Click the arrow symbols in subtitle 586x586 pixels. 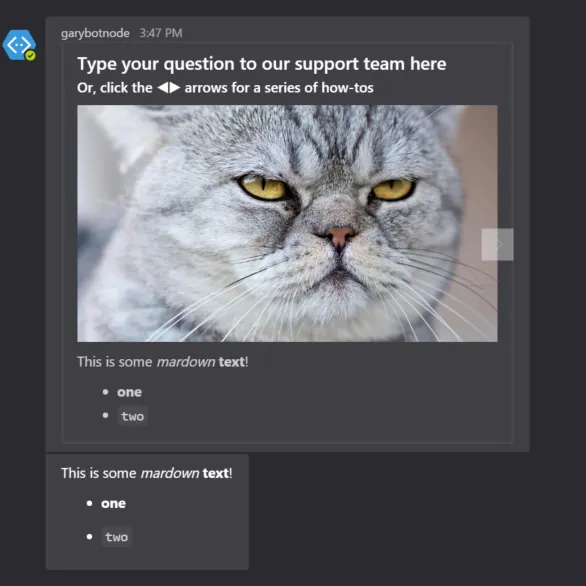[169, 88]
